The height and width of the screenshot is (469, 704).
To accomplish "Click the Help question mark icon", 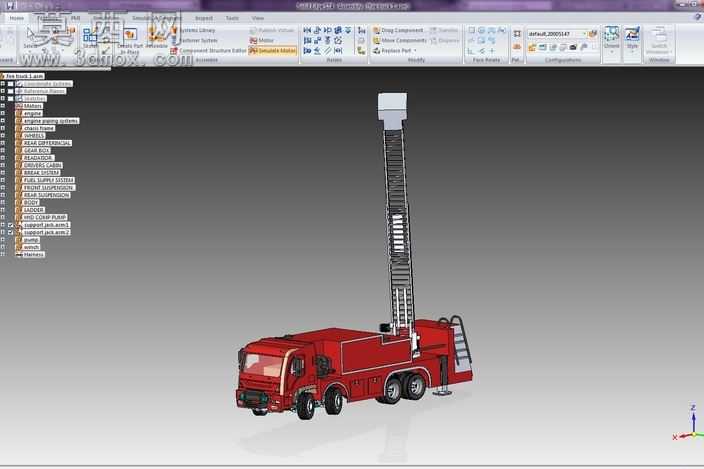I will 697,17.
